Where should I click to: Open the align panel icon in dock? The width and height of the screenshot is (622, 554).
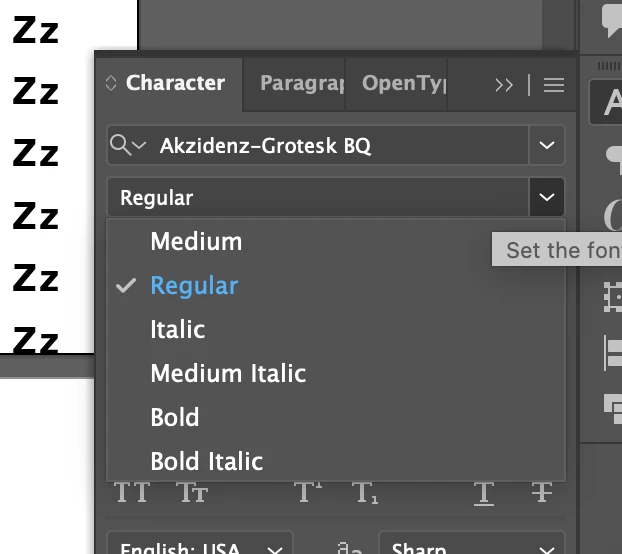pos(612,353)
